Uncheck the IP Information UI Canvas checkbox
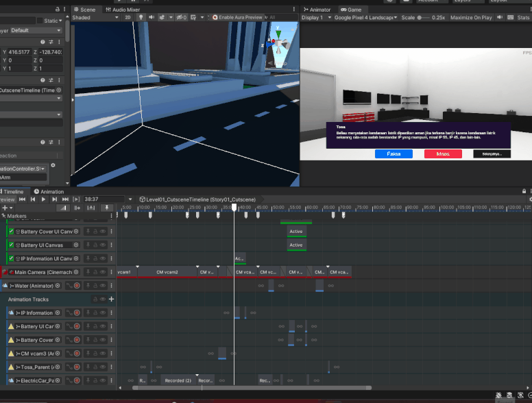The width and height of the screenshot is (532, 403). click(10, 258)
